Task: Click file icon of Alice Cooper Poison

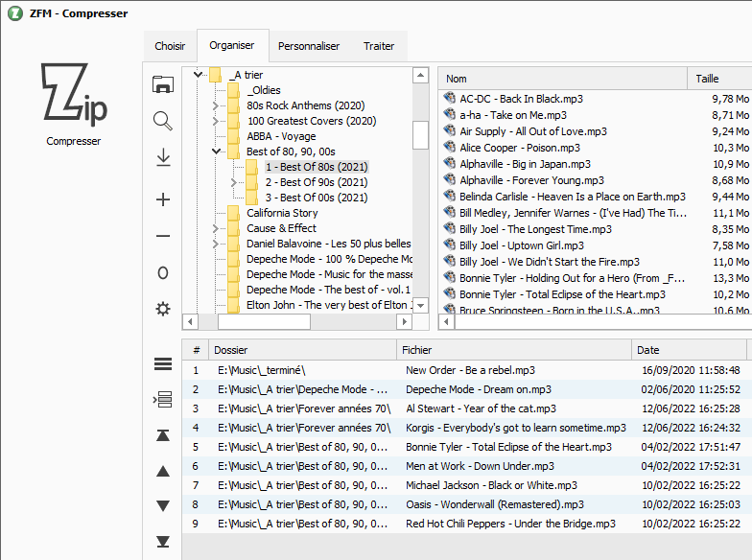Action: tap(449, 147)
